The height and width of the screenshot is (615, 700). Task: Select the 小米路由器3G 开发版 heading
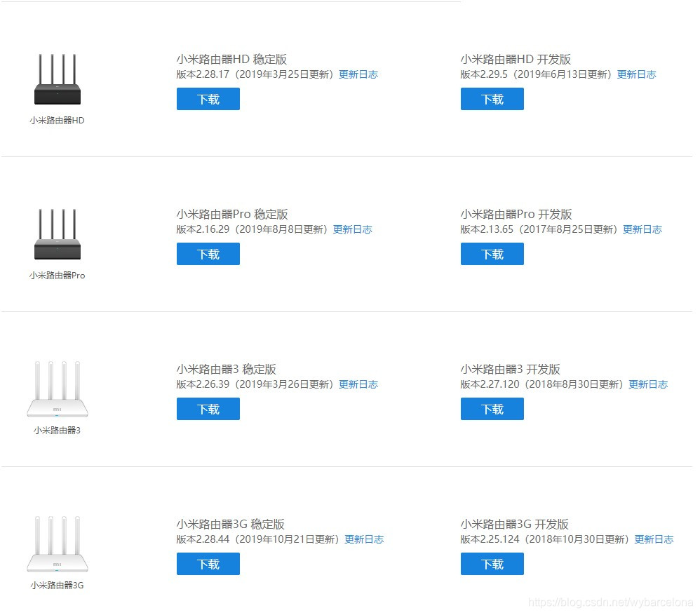[x=514, y=524]
